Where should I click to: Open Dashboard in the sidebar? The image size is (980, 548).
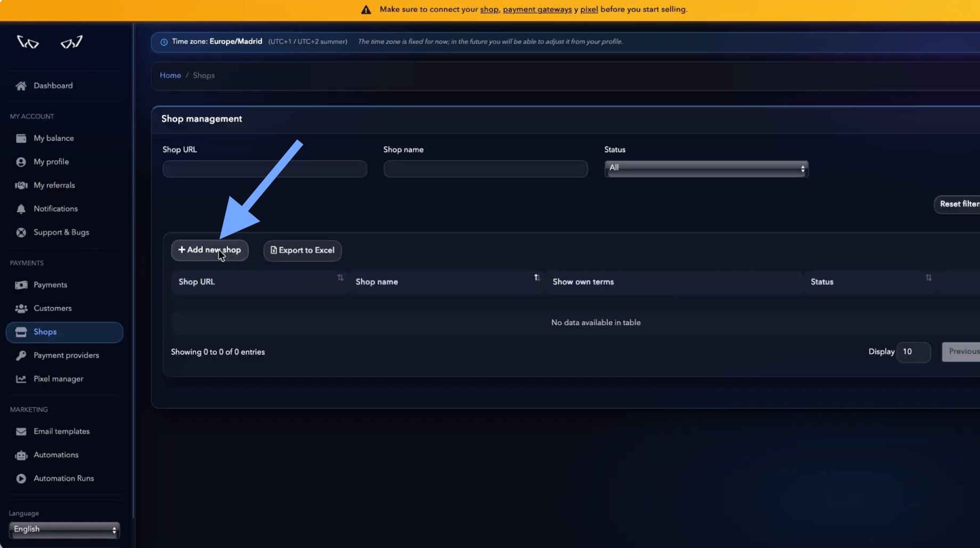(53, 86)
